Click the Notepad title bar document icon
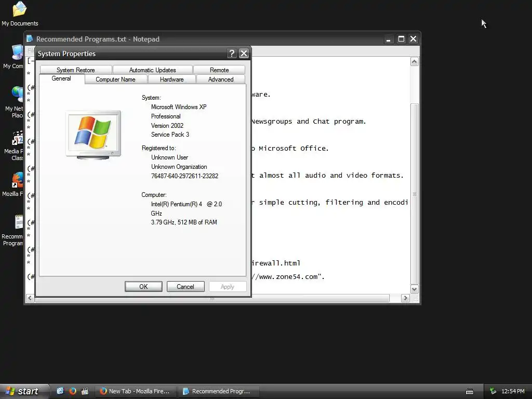The height and width of the screenshot is (399, 532). [30, 38]
